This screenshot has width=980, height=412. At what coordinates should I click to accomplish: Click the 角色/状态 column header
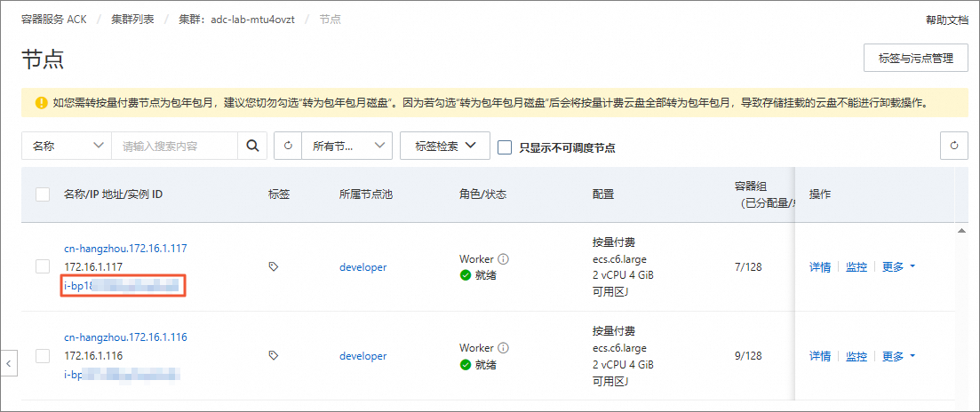tap(482, 194)
